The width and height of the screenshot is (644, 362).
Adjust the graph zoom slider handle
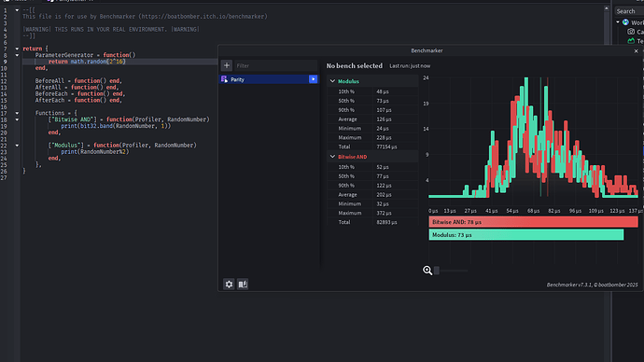point(437,271)
